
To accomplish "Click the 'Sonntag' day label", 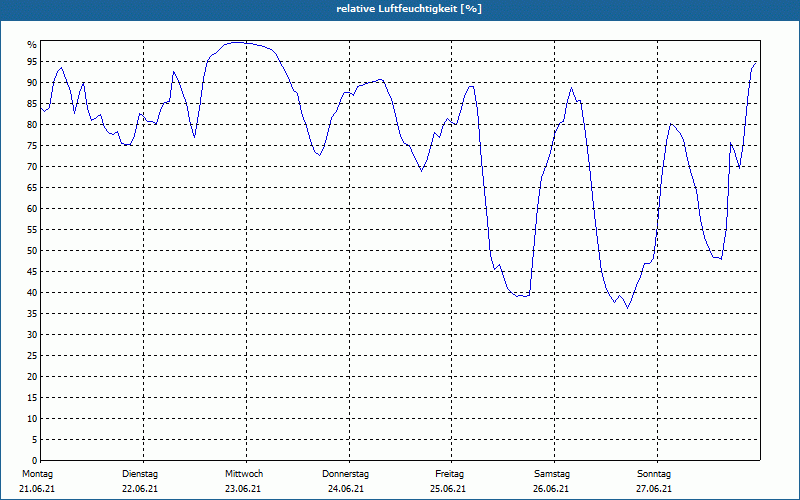I will coord(654,474).
